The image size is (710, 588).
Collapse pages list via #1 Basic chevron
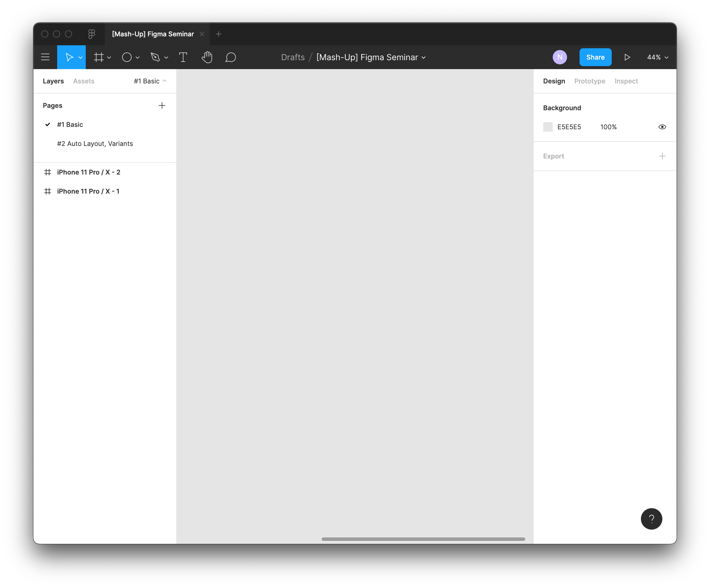pos(165,81)
